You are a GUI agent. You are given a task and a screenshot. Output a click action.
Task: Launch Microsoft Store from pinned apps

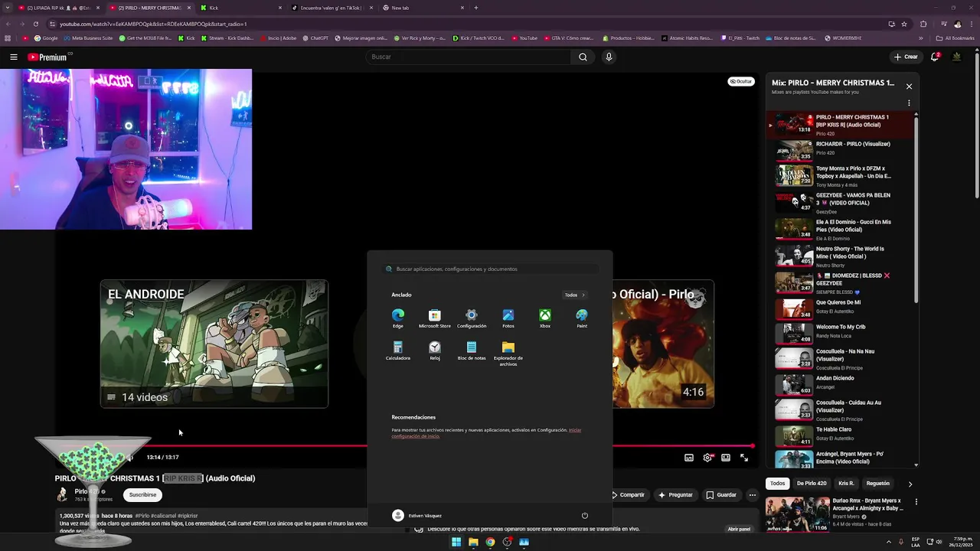coord(435,318)
